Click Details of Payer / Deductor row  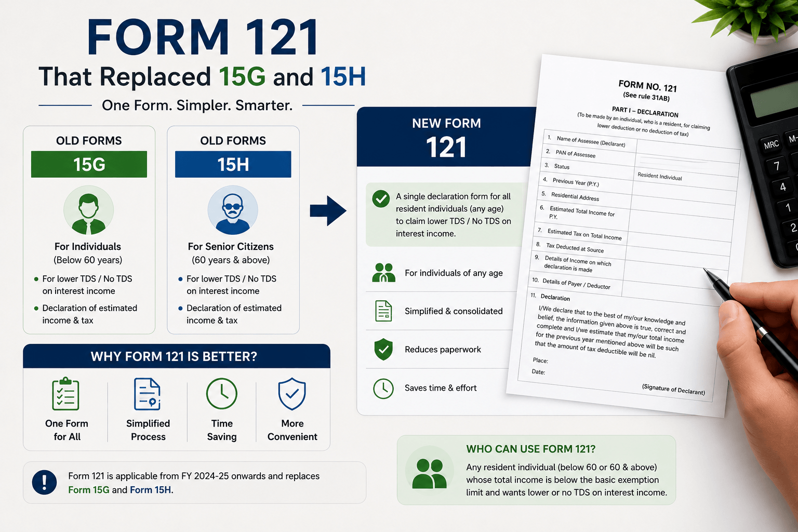(628, 289)
